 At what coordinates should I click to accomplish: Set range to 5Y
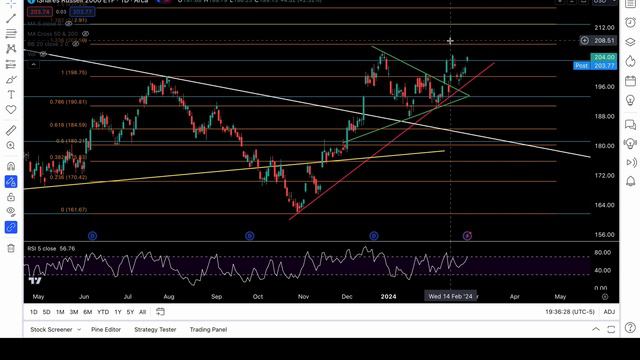(130, 312)
